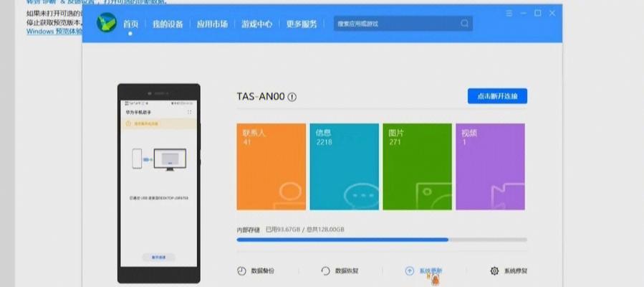
Task: Maximize the HiSuite window
Action: point(538,13)
